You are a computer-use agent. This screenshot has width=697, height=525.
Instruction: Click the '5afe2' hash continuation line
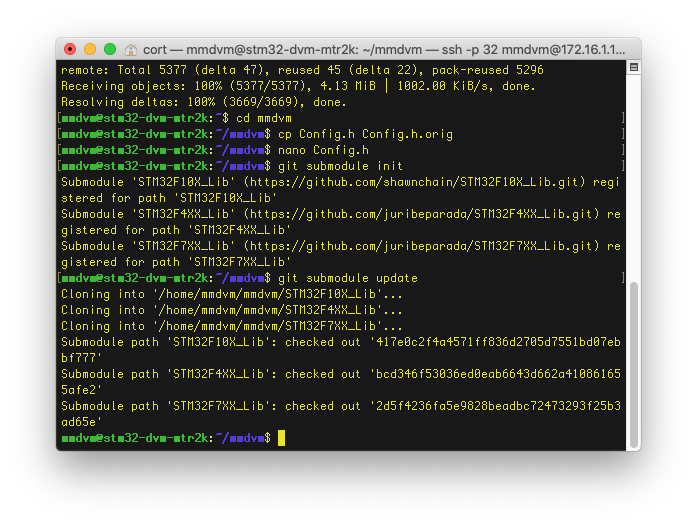[81, 390]
